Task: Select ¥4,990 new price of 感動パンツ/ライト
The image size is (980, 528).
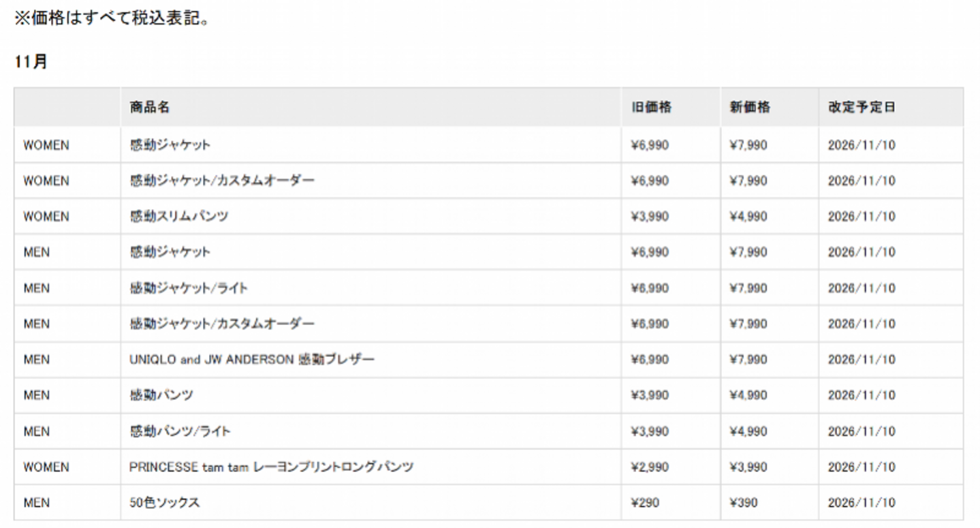Action: coord(748,431)
